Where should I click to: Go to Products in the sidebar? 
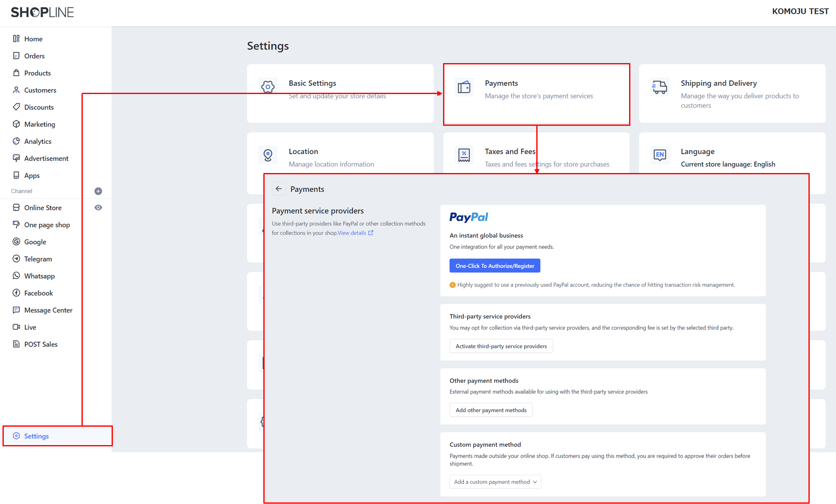[37, 73]
